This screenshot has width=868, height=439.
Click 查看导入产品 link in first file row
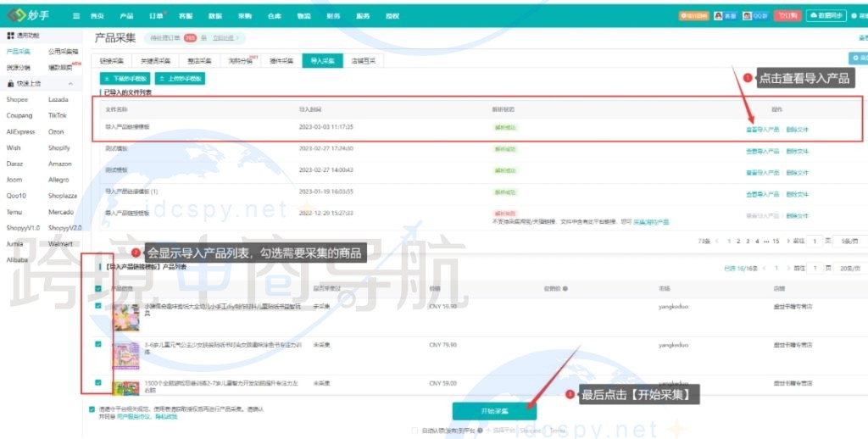762,130
